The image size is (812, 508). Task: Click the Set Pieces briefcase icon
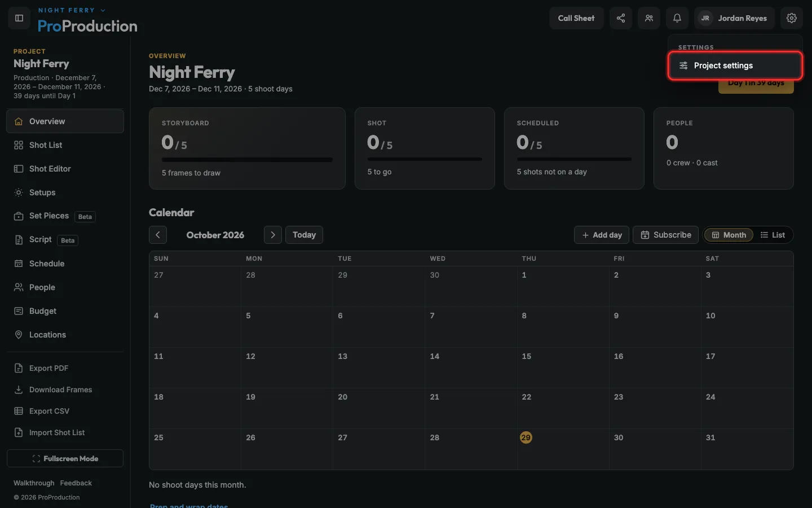[19, 216]
